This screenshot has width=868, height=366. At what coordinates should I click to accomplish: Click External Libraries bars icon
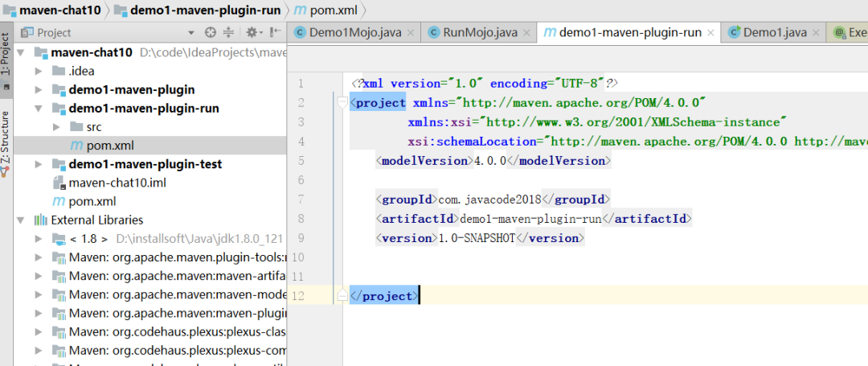pyautogui.click(x=40, y=220)
